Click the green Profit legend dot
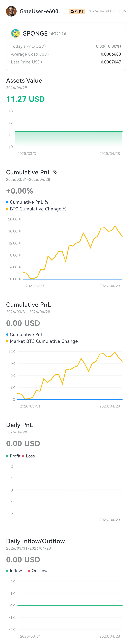Screen dimensions: 132x644 pyautogui.click(x=7, y=456)
